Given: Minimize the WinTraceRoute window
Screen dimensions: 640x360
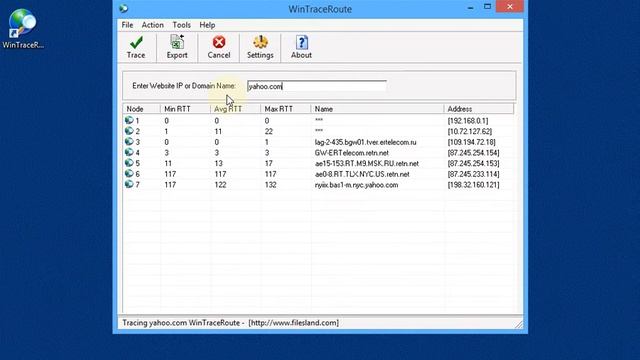Looking at the screenshot, I should pyautogui.click(x=471, y=7).
